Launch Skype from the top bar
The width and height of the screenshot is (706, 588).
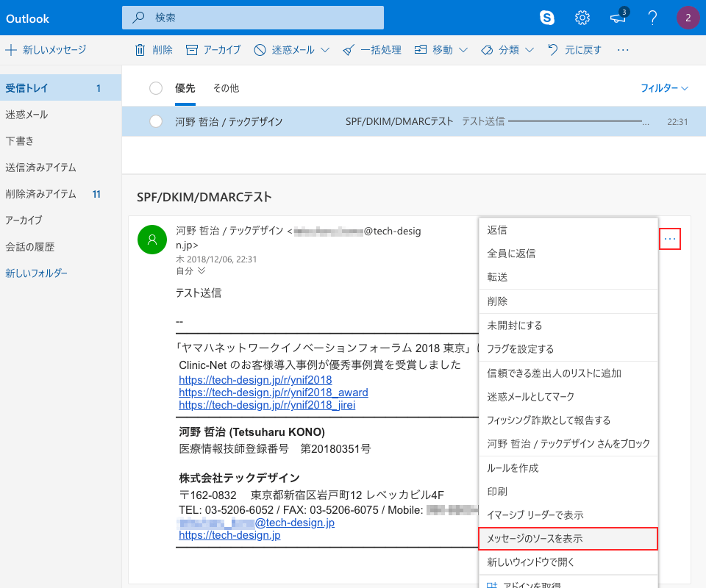[546, 18]
